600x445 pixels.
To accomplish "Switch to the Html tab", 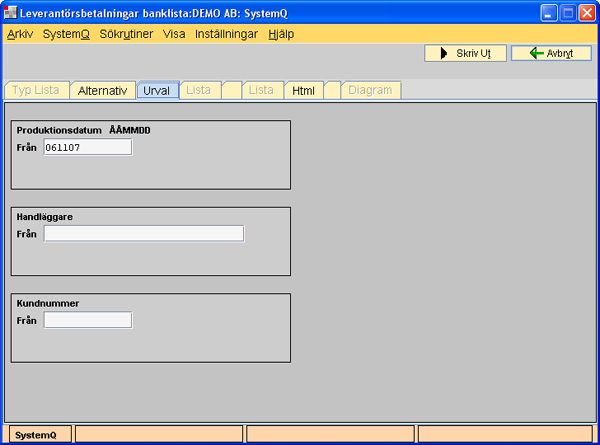I will [x=304, y=90].
